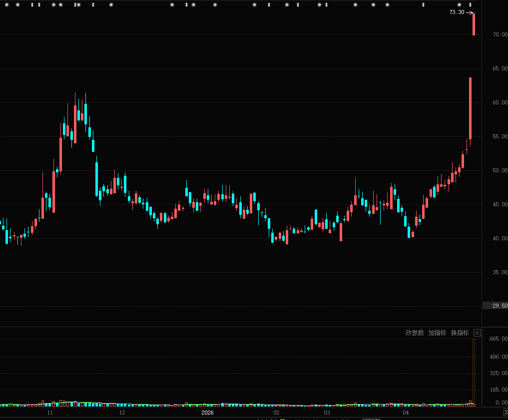Close the volume indicator panel with X
Image resolution: width=508 pixels, height=420 pixels.
point(477,333)
